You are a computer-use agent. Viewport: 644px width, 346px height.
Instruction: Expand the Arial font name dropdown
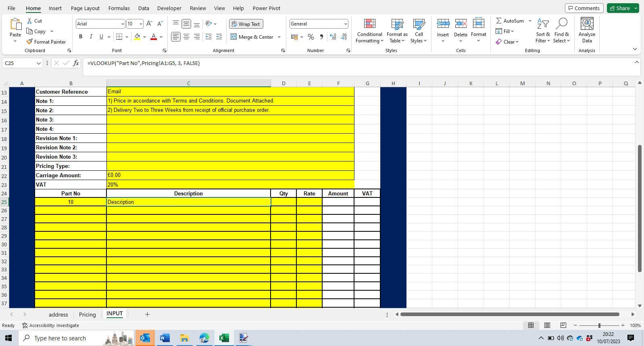point(123,24)
